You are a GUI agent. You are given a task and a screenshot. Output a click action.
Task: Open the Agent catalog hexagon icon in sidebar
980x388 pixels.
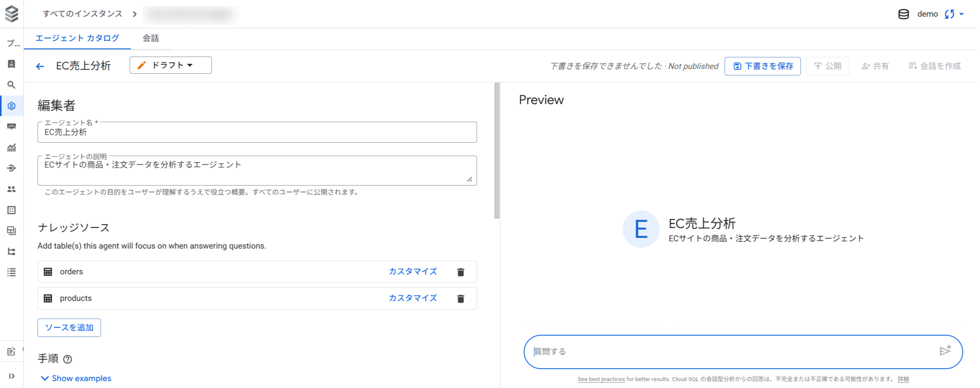coord(12,105)
